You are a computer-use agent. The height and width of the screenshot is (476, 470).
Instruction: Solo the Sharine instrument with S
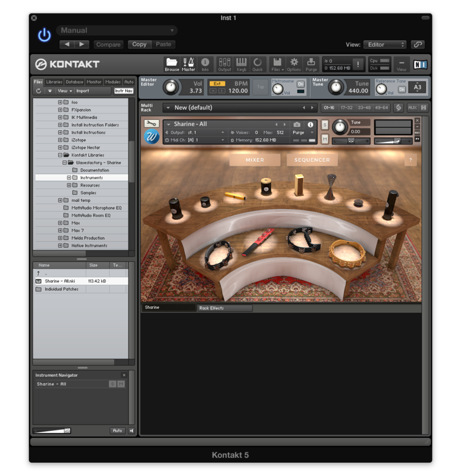click(x=325, y=126)
